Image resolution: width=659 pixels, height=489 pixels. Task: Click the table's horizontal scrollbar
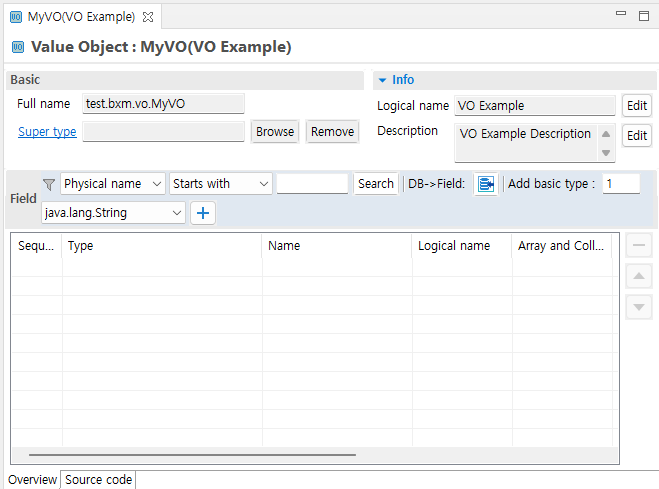coord(192,455)
